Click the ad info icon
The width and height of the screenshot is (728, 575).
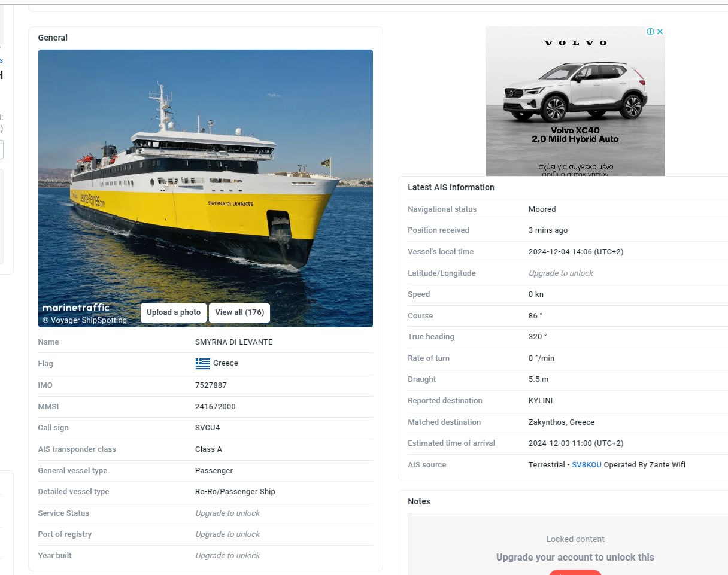[651, 32]
